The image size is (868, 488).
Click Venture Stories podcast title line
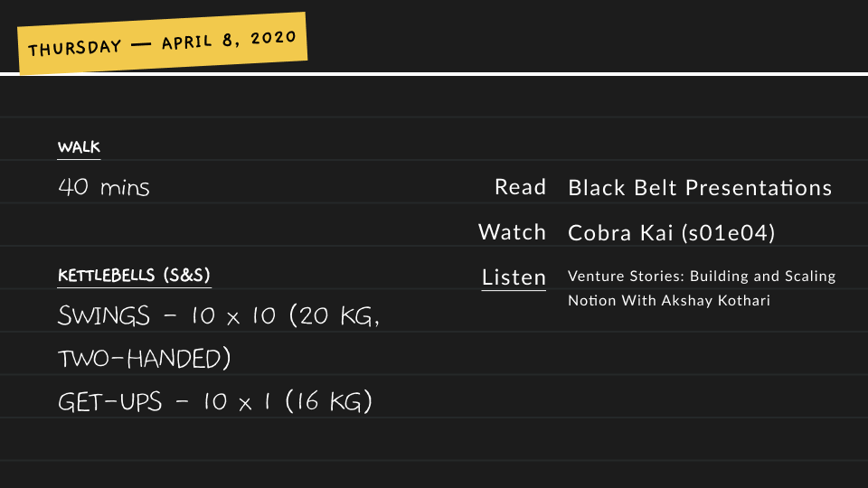702,276
